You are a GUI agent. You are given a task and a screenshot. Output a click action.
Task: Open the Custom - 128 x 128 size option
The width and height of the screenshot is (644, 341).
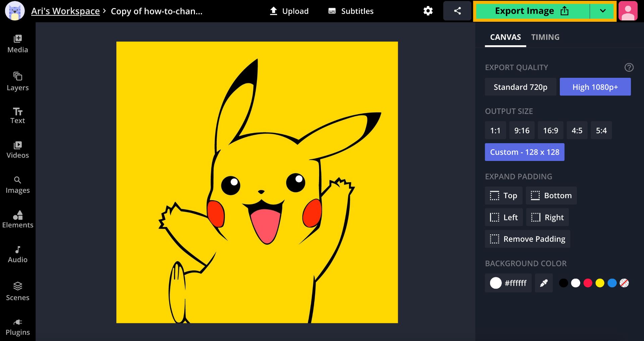[x=525, y=152]
